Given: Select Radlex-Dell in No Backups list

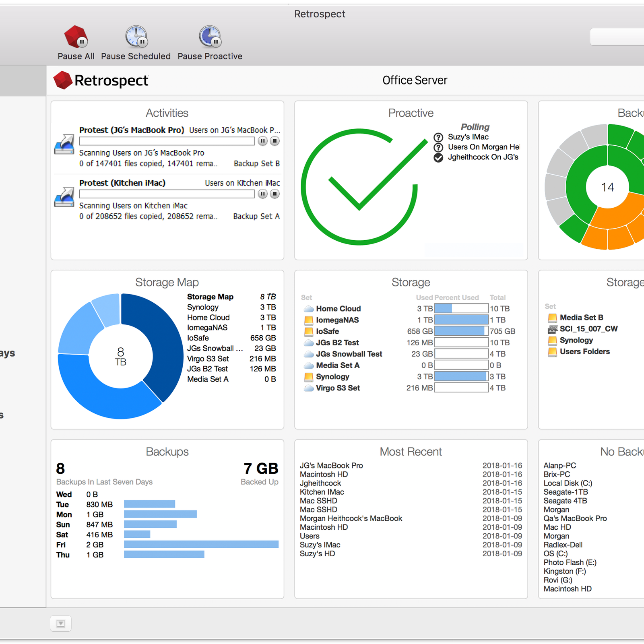Looking at the screenshot, I should pos(563,545).
